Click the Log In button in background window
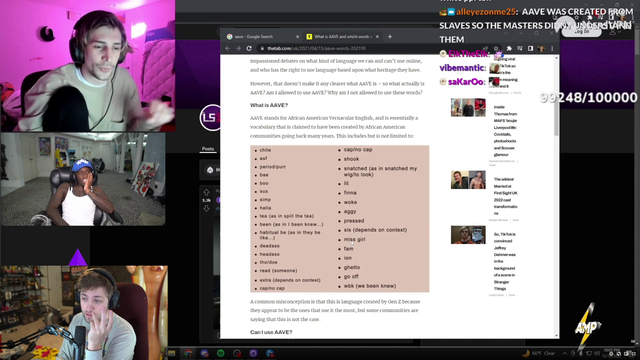This screenshot has height=360, width=640. click(x=581, y=31)
